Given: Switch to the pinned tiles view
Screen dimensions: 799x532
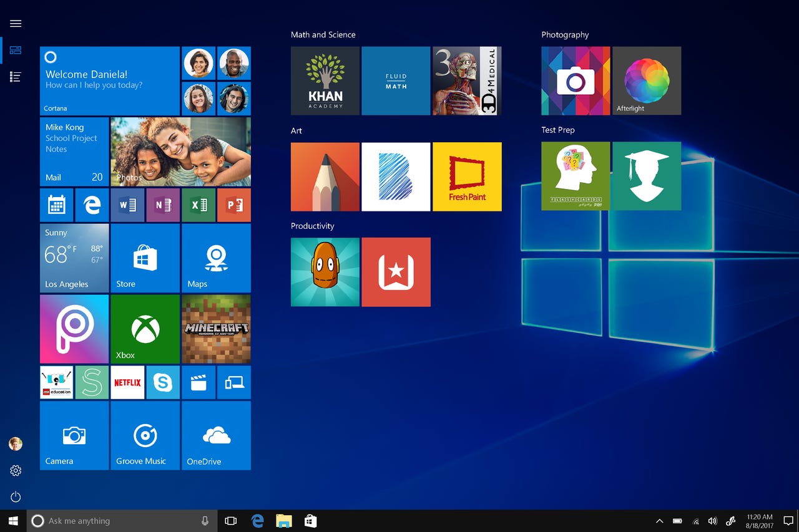Looking at the screenshot, I should pos(15,50).
